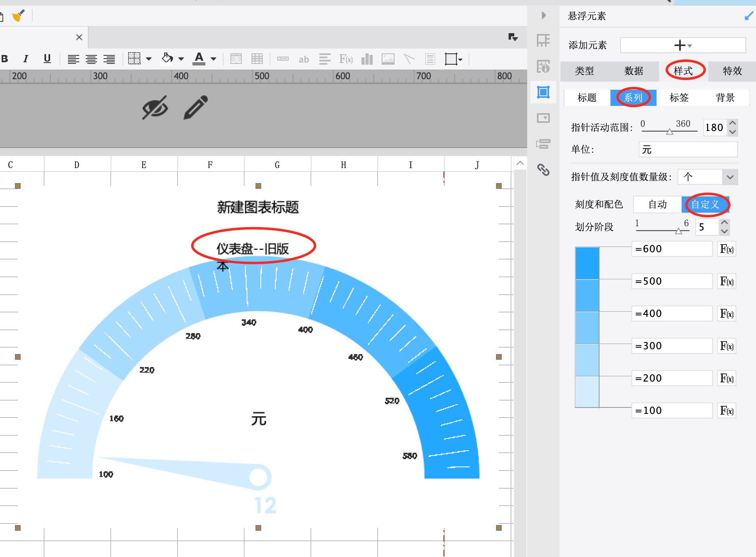Click the 划分阶段 slider handle
This screenshot has height=557, width=756.
pos(678,231)
